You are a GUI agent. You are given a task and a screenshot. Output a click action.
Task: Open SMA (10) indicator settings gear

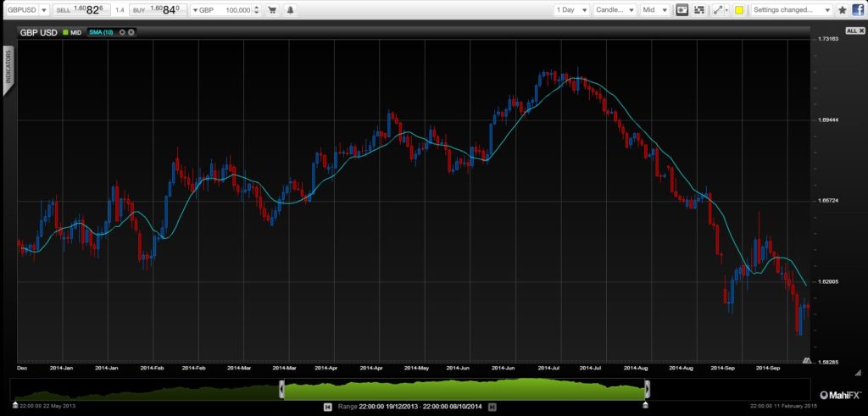pos(122,31)
